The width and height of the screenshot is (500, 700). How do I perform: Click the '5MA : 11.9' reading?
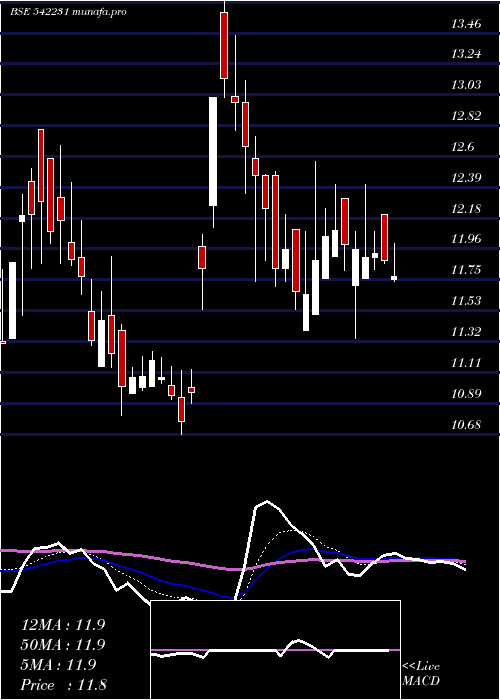point(58,665)
